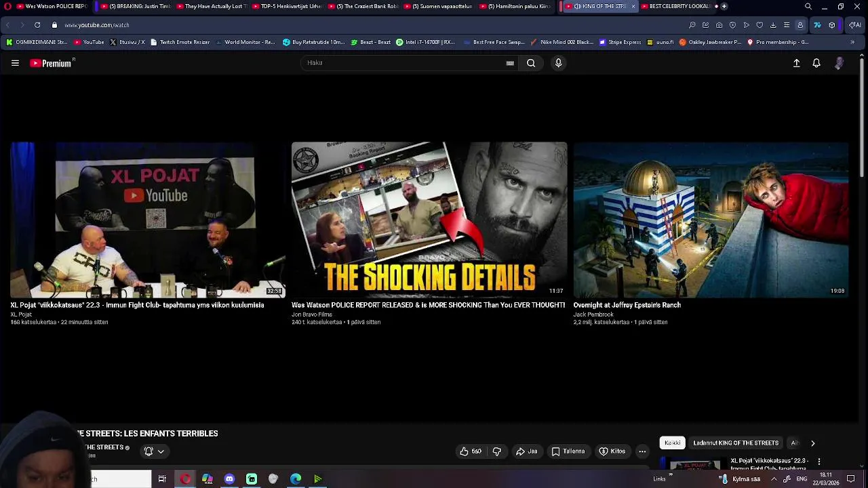Expand the subscription notification bell dropdown

[154, 451]
